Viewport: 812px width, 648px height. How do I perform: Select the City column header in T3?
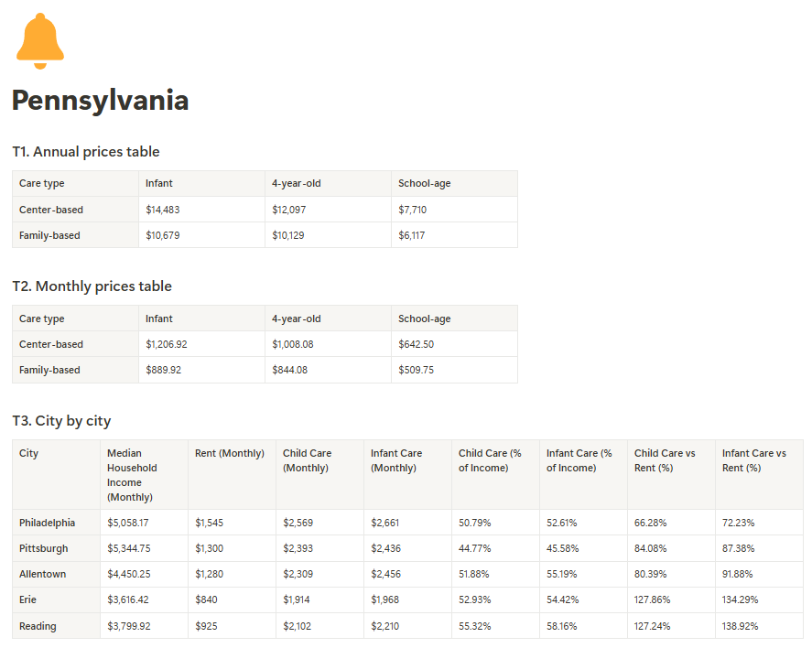pyautogui.click(x=29, y=453)
